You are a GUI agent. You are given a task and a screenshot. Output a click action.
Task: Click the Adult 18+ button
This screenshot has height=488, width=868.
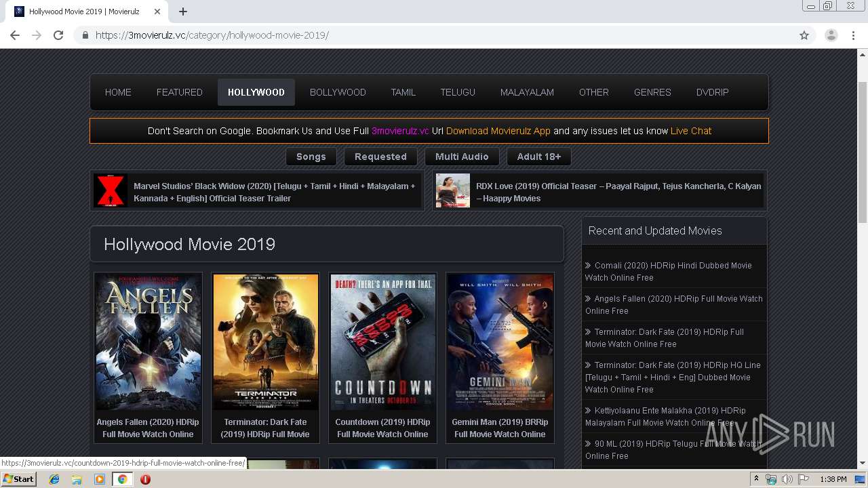click(539, 157)
